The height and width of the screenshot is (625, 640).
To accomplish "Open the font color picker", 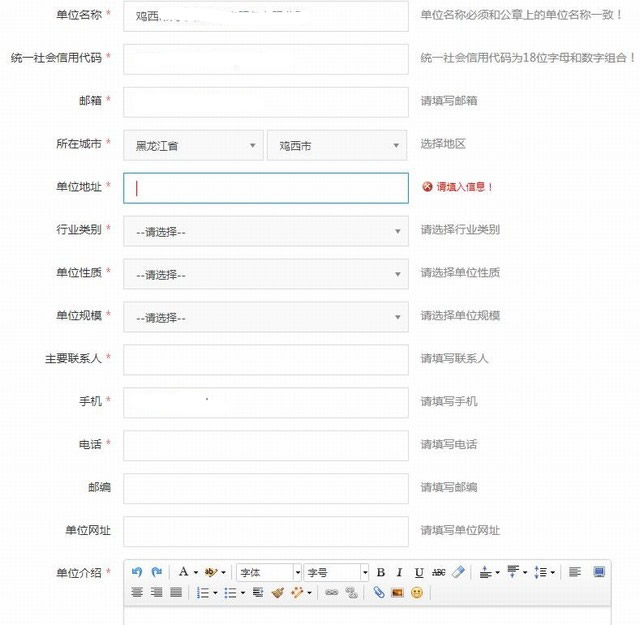I will point(186,572).
